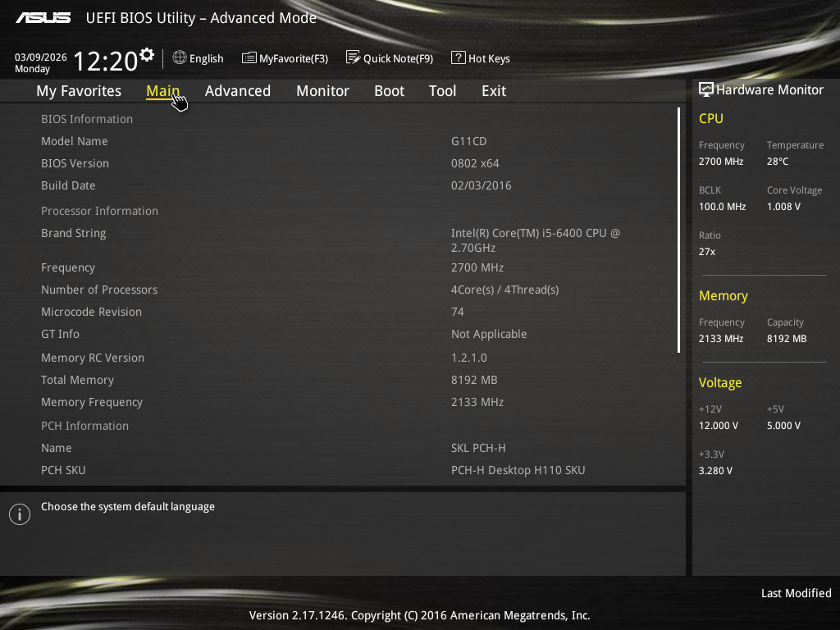Click the Ratio value 27x
Image resolution: width=840 pixels, height=630 pixels.
coord(706,251)
